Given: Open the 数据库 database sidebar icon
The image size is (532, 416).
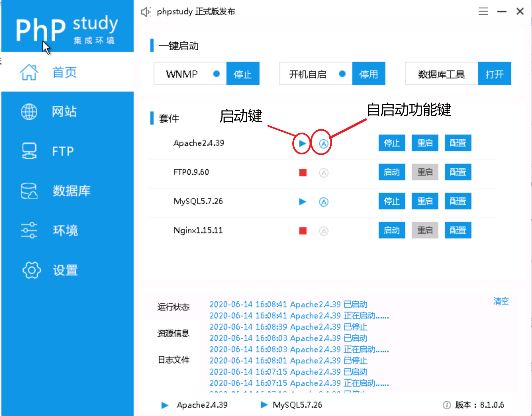Looking at the screenshot, I should pos(29,191).
